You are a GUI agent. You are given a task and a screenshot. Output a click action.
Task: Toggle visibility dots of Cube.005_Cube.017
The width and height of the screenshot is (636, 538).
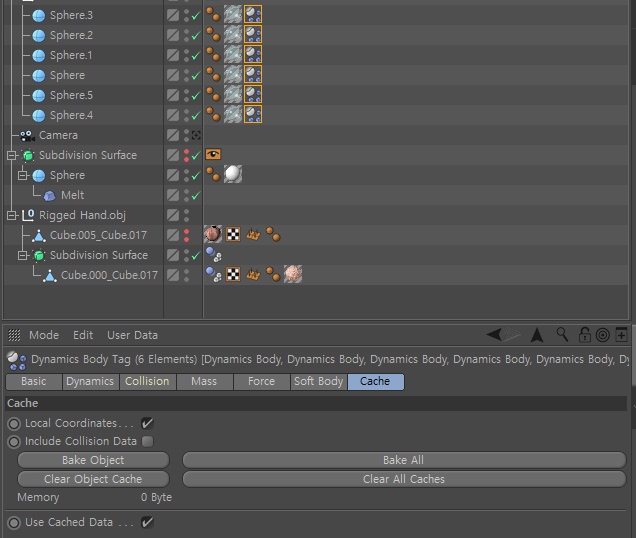pyautogui.click(x=186, y=235)
